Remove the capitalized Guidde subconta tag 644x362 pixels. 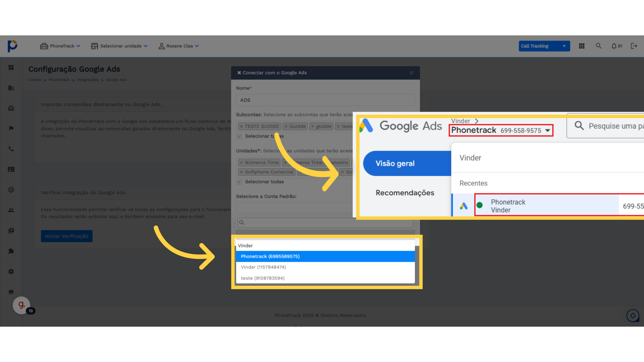pos(286,126)
